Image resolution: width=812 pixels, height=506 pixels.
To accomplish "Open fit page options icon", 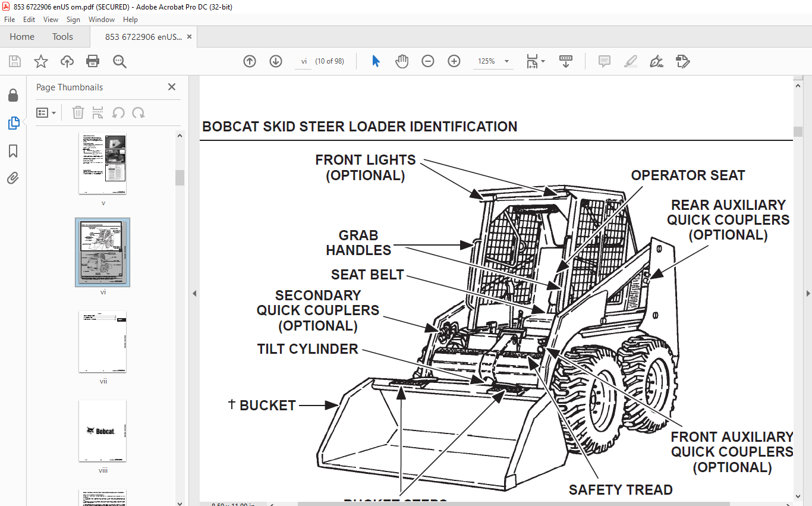I will 532,61.
